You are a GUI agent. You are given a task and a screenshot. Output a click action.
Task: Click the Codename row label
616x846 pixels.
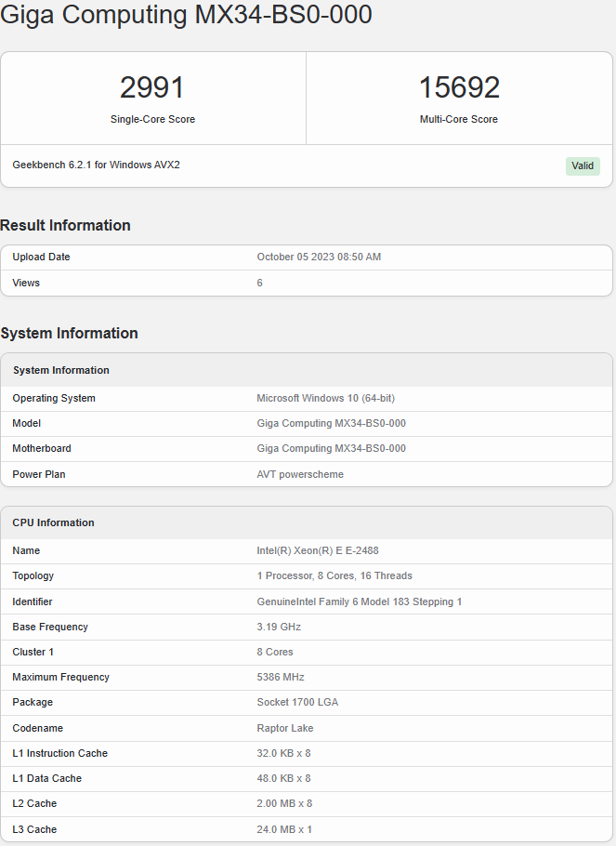[38, 728]
